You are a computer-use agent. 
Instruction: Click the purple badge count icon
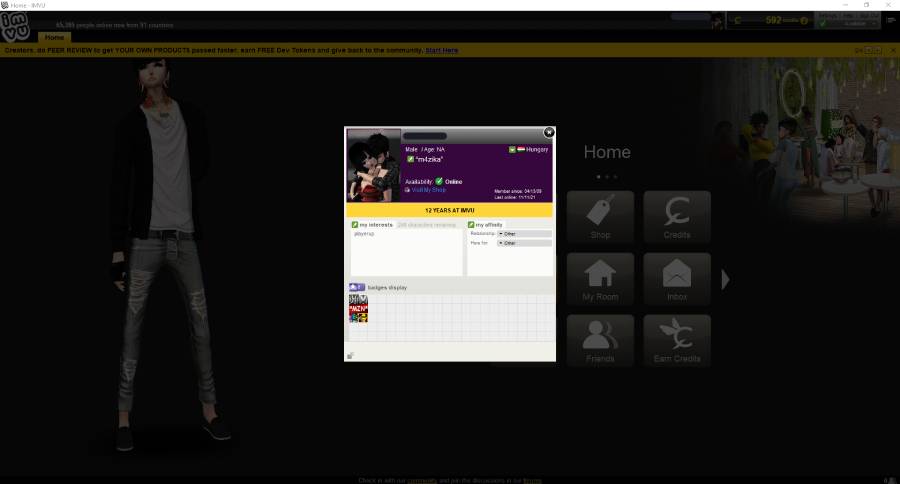pyautogui.click(x=357, y=287)
